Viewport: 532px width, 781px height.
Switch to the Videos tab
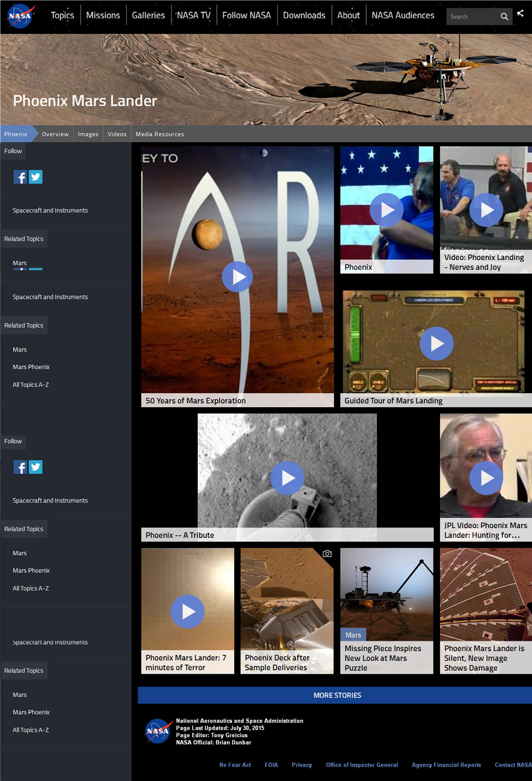tap(117, 134)
